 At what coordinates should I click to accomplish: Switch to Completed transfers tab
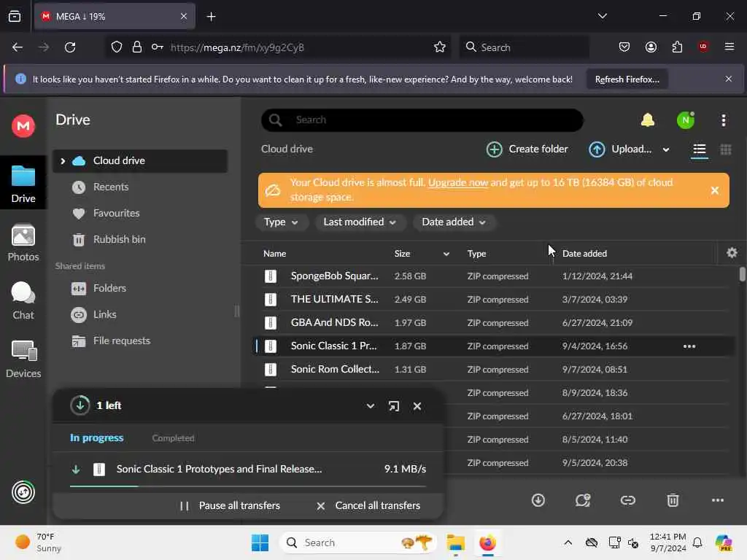[x=173, y=438]
